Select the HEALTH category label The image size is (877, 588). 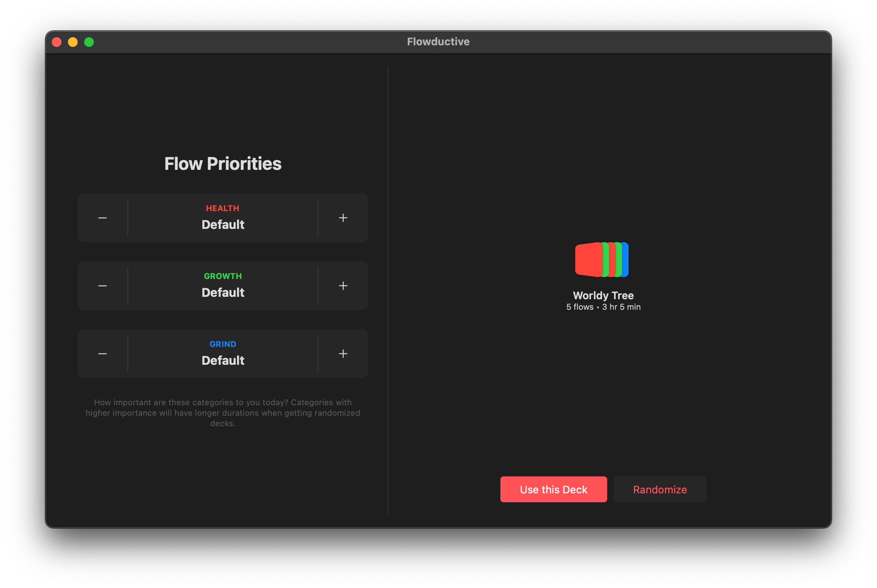coord(222,208)
